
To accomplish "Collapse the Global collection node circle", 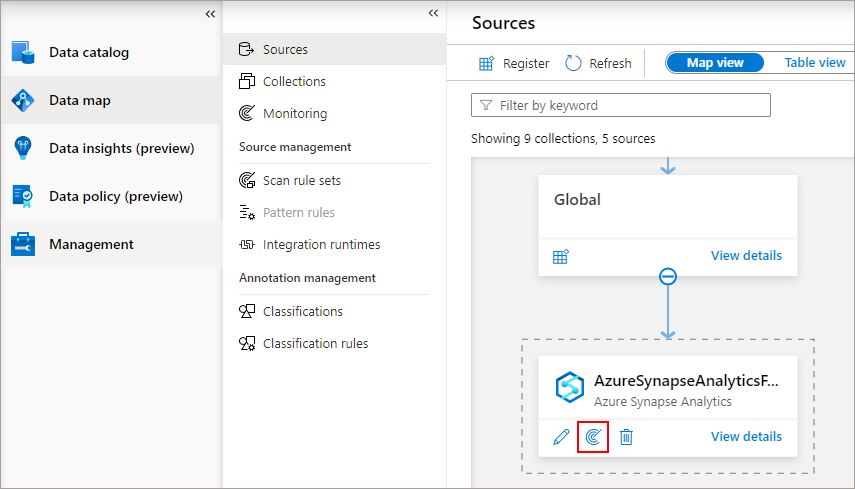I will click(668, 276).
